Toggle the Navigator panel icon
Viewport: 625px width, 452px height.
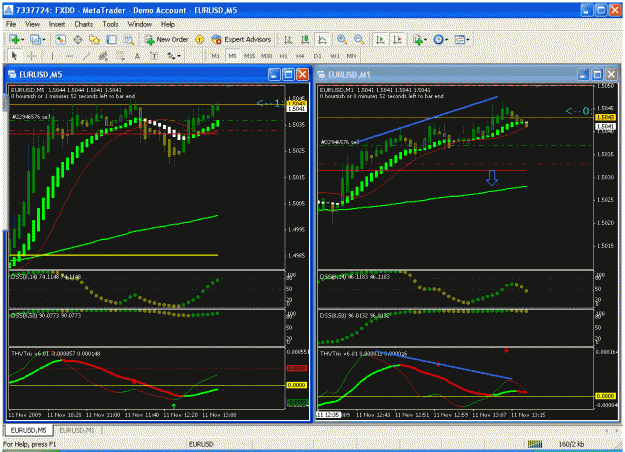94,39
